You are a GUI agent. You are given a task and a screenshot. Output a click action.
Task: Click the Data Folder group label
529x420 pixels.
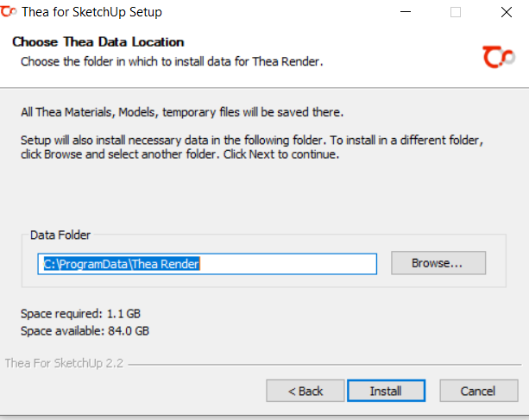tap(60, 235)
